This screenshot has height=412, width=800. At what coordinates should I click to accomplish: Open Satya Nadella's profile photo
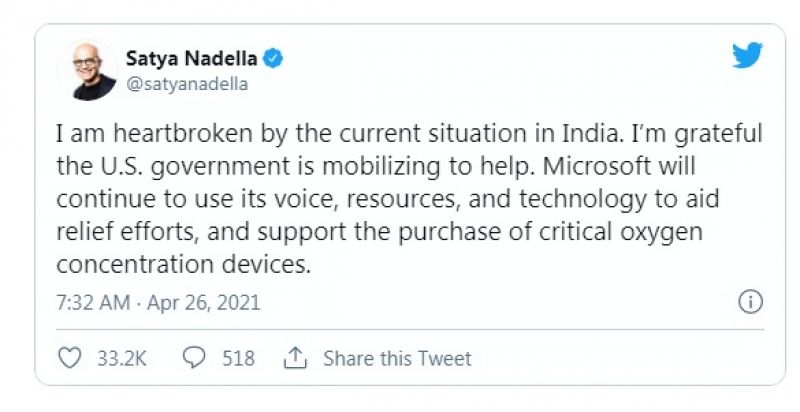[88, 70]
